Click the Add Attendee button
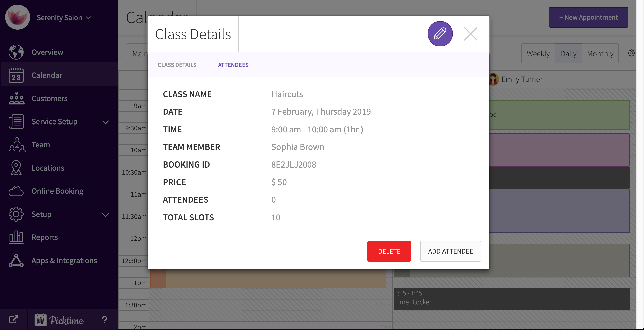The height and width of the screenshot is (330, 644). [450, 251]
